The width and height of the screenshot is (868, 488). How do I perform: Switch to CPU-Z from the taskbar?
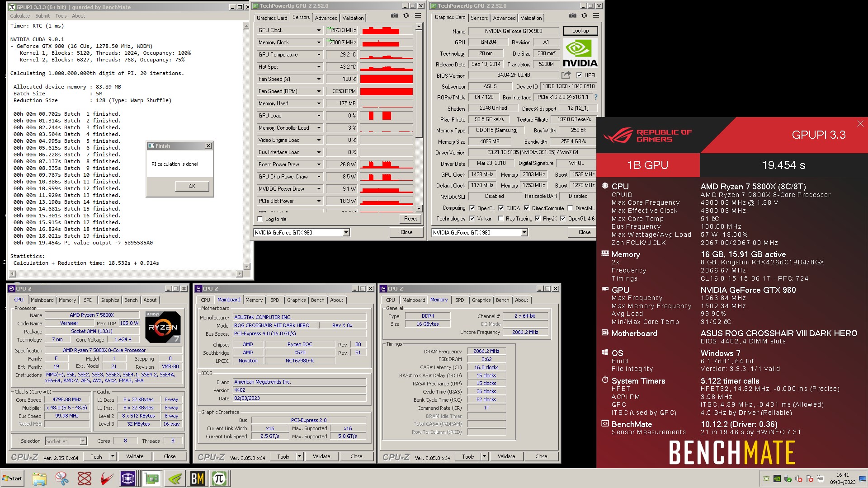tap(128, 479)
